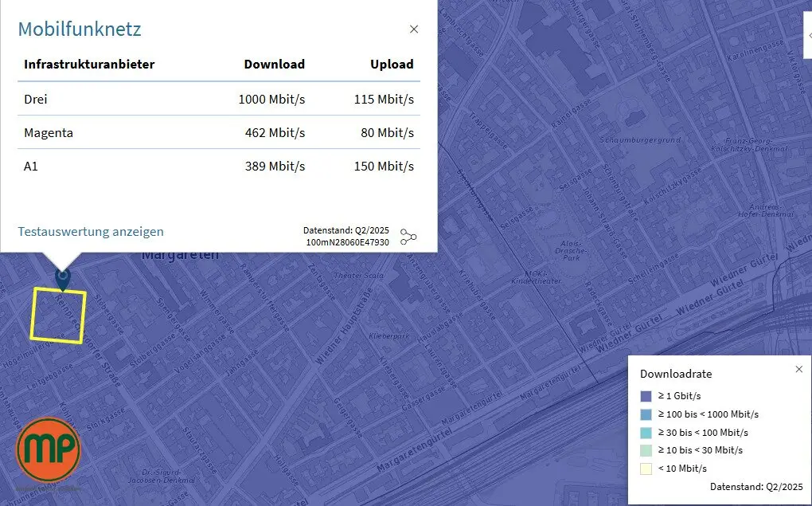This screenshot has width=812, height=506.
Task: Click the Infrastrukturanbieter column header
Action: click(x=89, y=65)
